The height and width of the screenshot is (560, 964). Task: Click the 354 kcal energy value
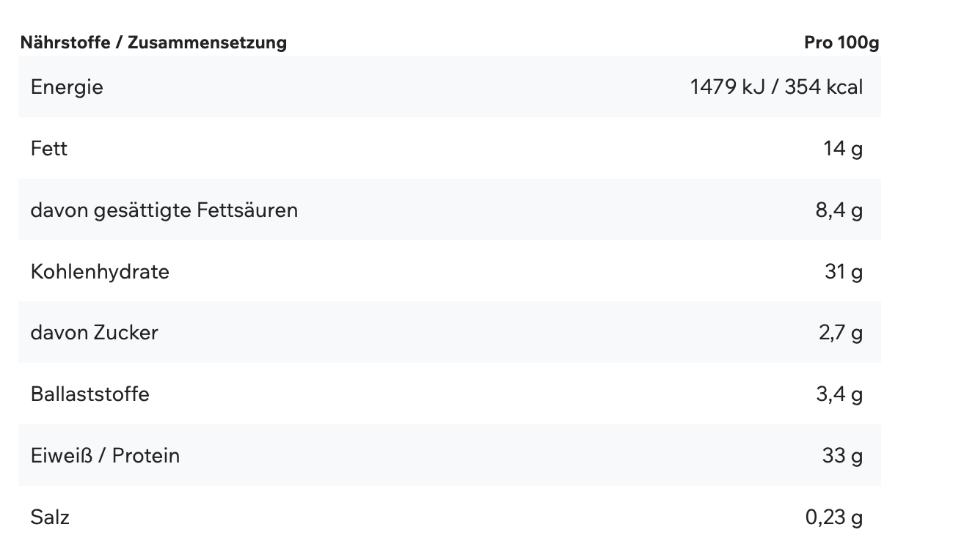pos(823,87)
